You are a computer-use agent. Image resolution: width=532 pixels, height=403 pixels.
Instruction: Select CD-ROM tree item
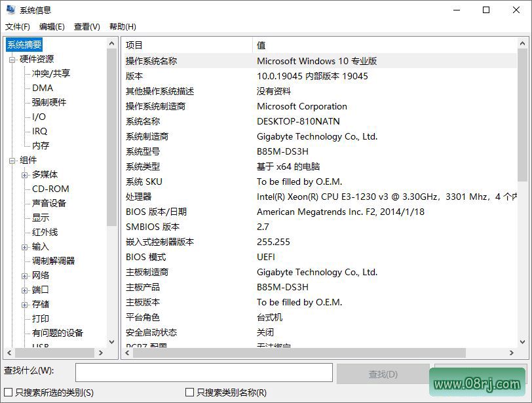coord(50,189)
